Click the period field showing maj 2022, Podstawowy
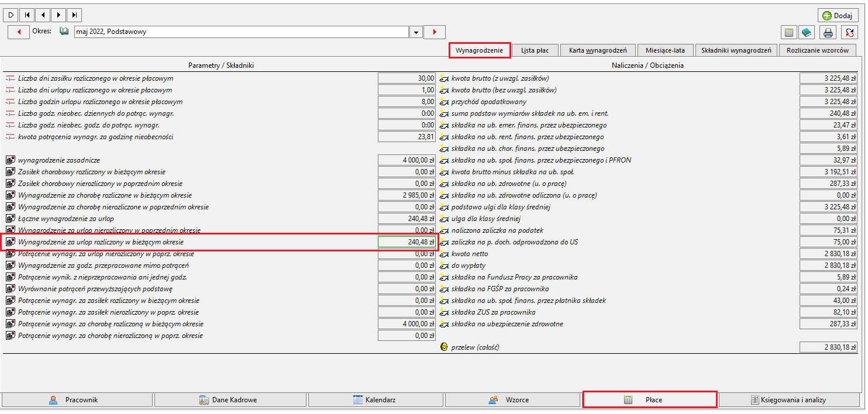 pyautogui.click(x=241, y=32)
